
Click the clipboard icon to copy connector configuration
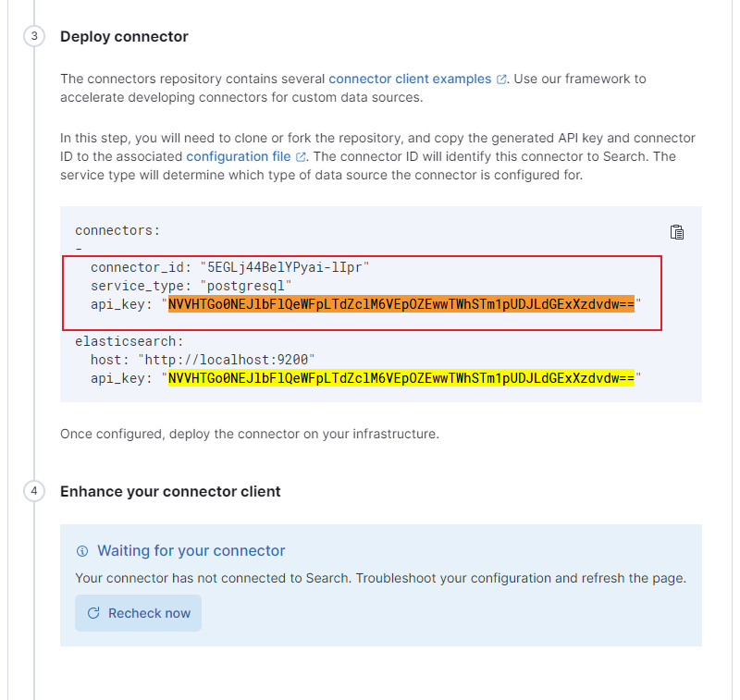tap(676, 232)
